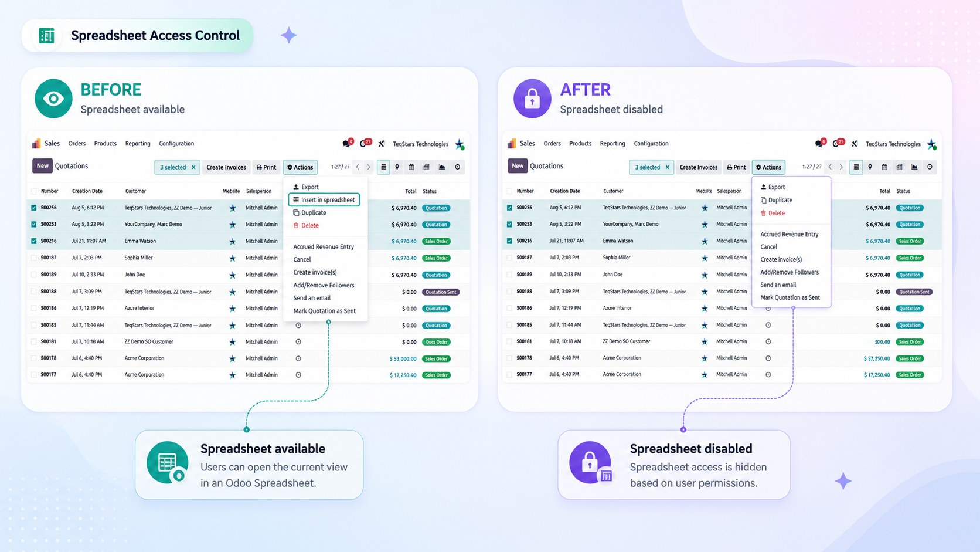Switch to graph view in After panel
The width and height of the screenshot is (980, 552).
pos(914,167)
